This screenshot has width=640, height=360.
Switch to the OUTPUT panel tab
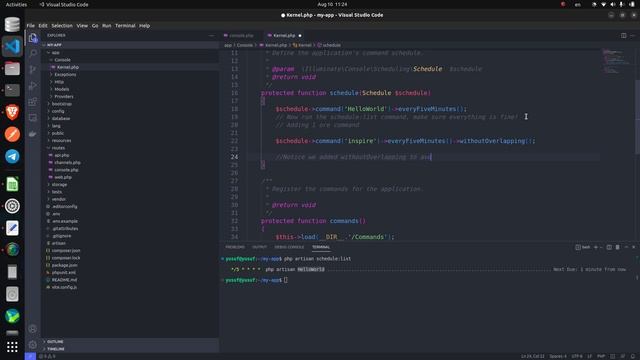pos(260,247)
